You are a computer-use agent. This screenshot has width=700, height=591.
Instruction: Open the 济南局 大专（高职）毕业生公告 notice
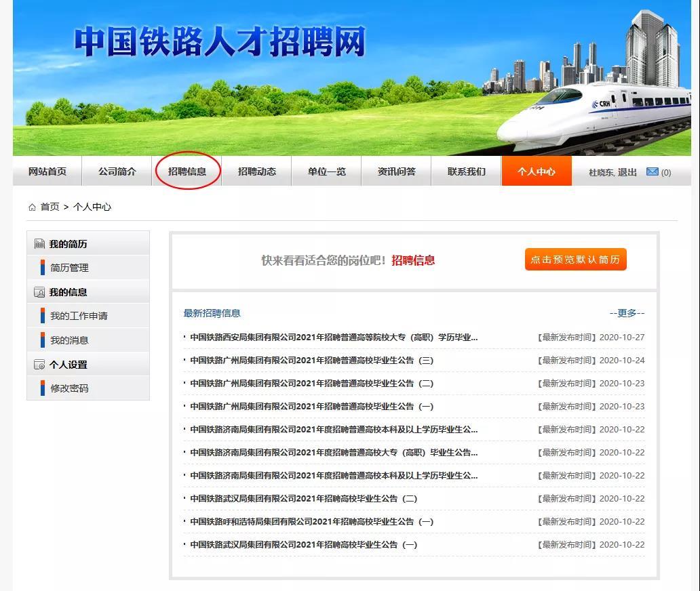pos(334,453)
